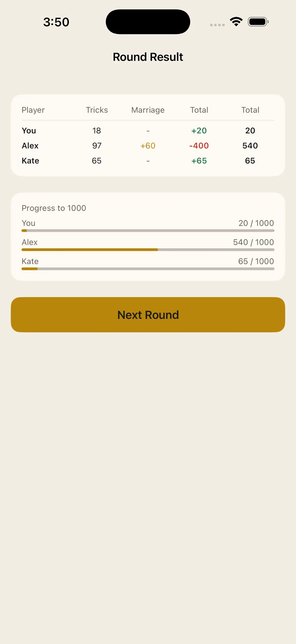Screen dimensions: 296x644
Task: Tap the Next Round button
Action: pos(148,314)
